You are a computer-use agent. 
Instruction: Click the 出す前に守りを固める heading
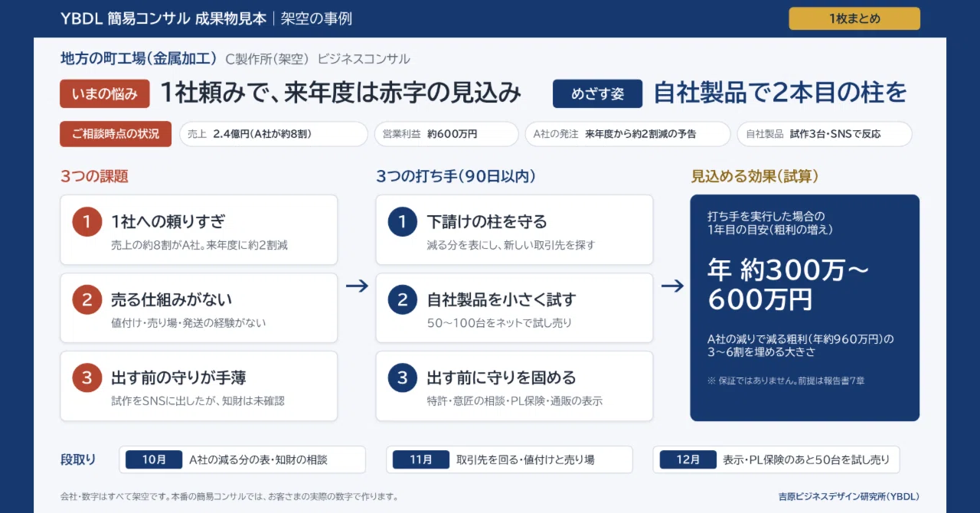coord(501,377)
